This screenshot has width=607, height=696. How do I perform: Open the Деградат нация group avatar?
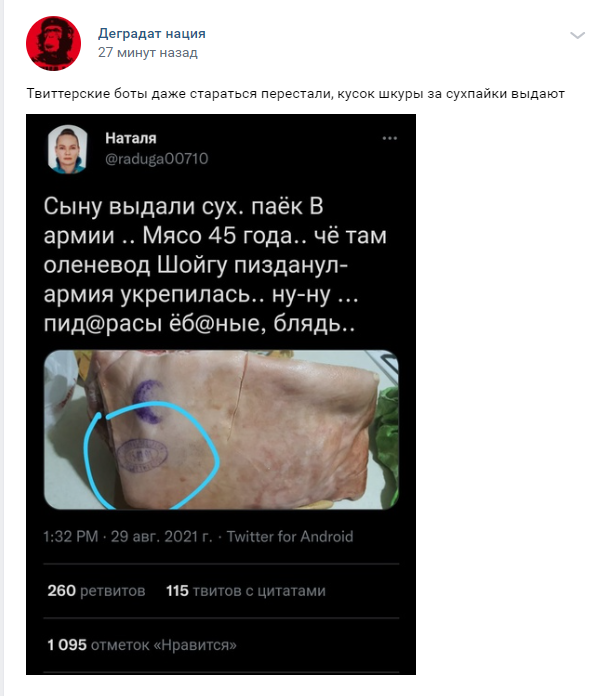[54, 44]
